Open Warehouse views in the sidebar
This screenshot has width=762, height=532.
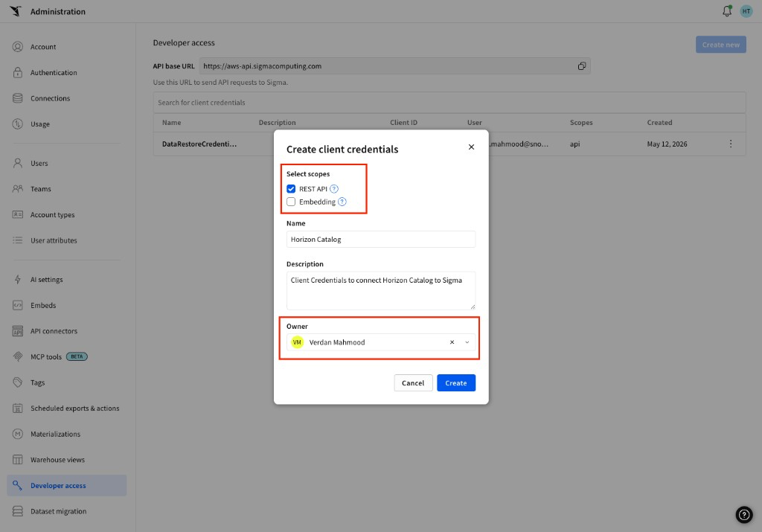point(57,460)
